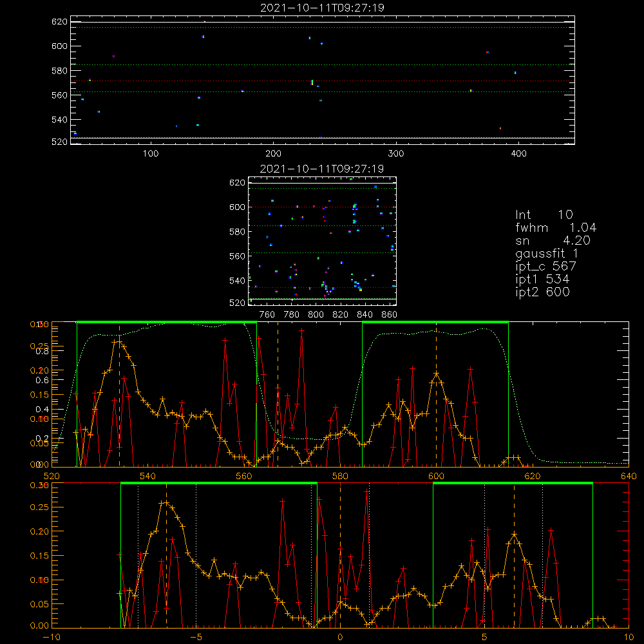
Task: Select the 'fwhm 1.04' readout text
Action: [x=556, y=227]
